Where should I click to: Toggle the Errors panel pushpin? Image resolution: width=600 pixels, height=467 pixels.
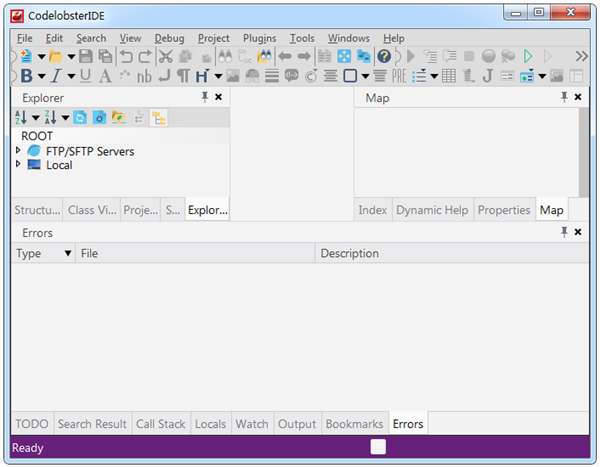coord(564,232)
